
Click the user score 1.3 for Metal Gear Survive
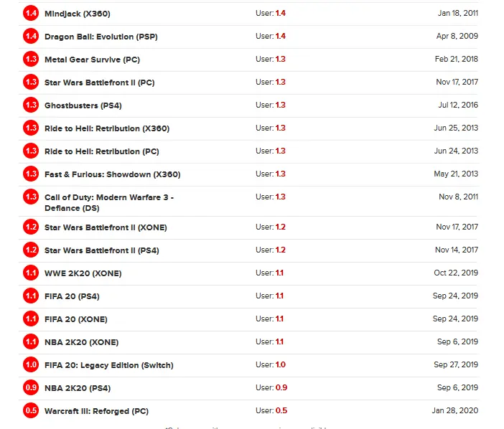[x=280, y=59]
